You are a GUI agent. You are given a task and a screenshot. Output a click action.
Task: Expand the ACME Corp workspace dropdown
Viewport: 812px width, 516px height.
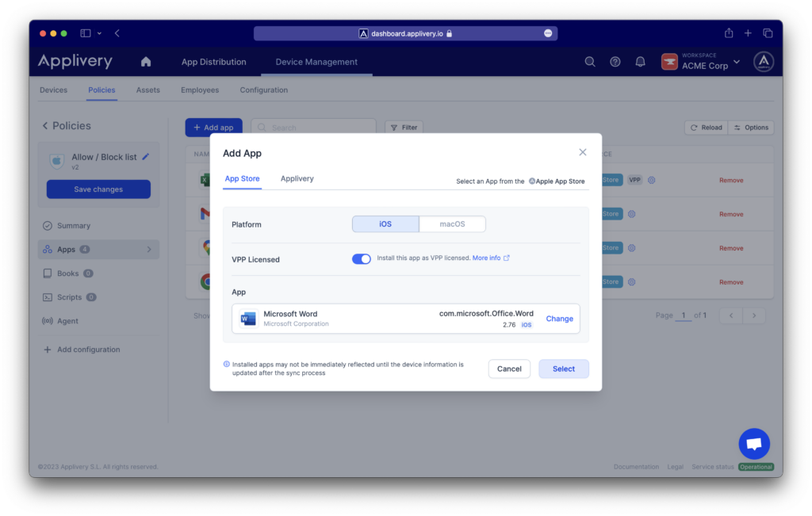click(x=737, y=62)
